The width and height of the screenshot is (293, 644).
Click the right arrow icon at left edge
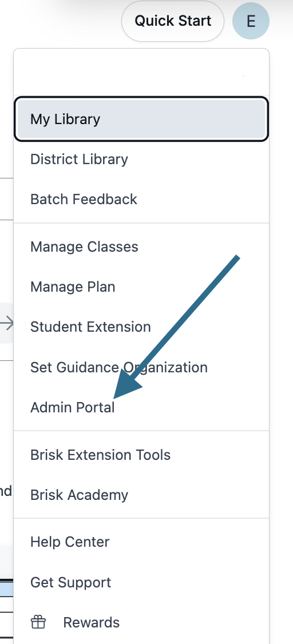(6, 323)
